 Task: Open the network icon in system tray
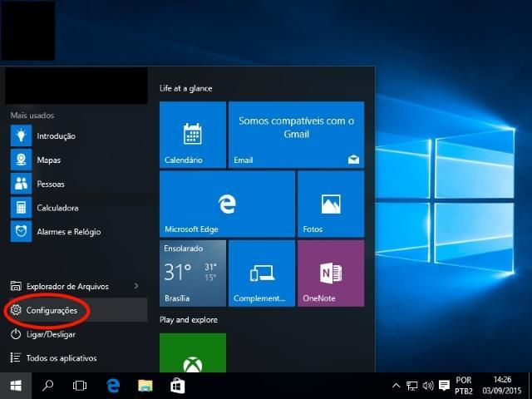412,386
